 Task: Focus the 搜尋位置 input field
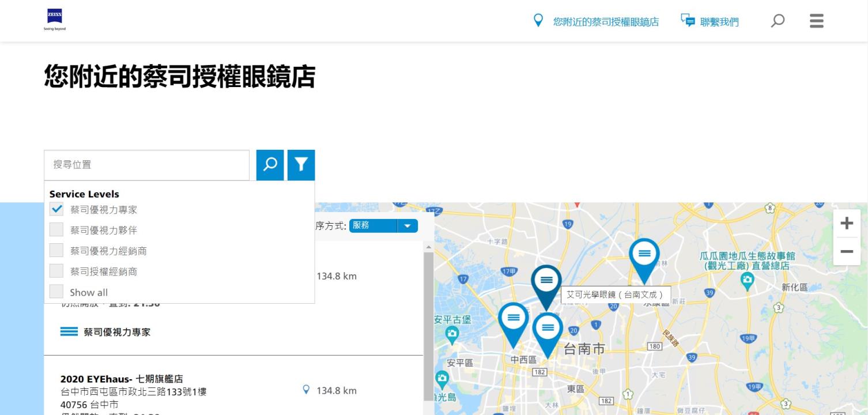click(x=147, y=165)
